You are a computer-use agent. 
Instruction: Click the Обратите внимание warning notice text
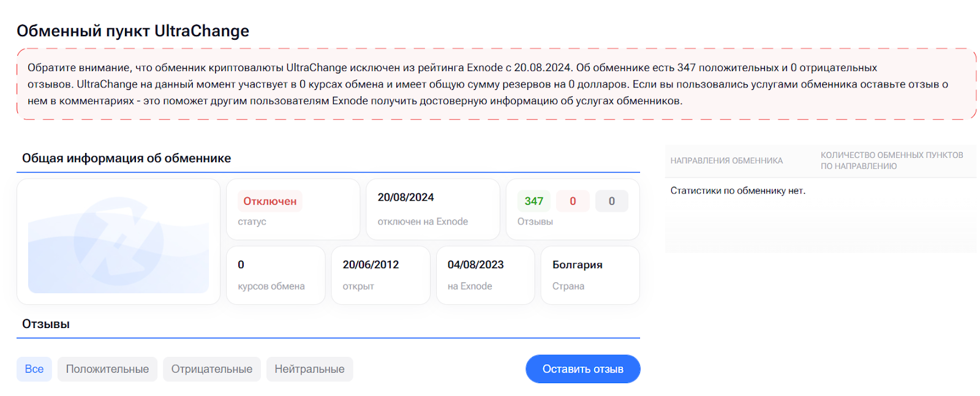488,84
